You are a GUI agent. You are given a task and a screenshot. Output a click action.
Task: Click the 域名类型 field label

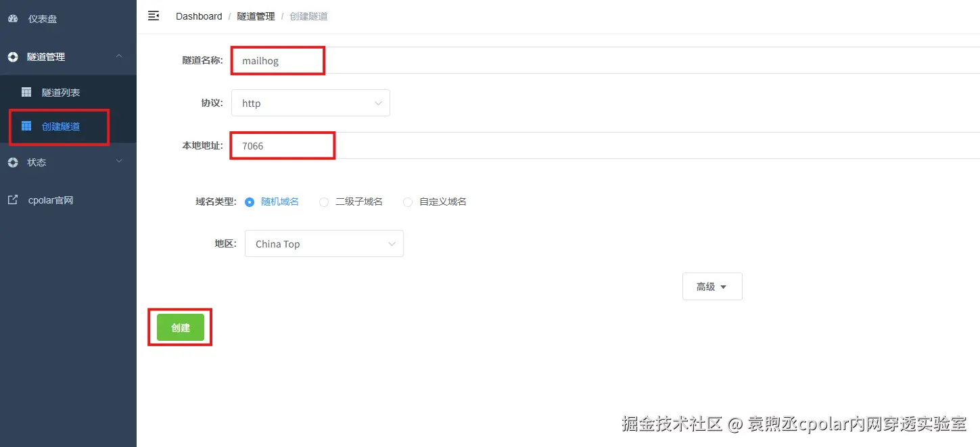[216, 202]
